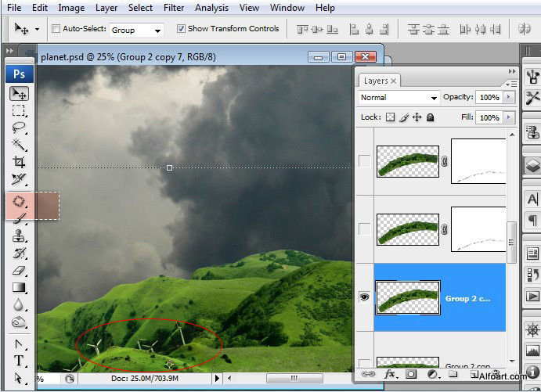Click the Add layer style fx icon

[x=389, y=375]
